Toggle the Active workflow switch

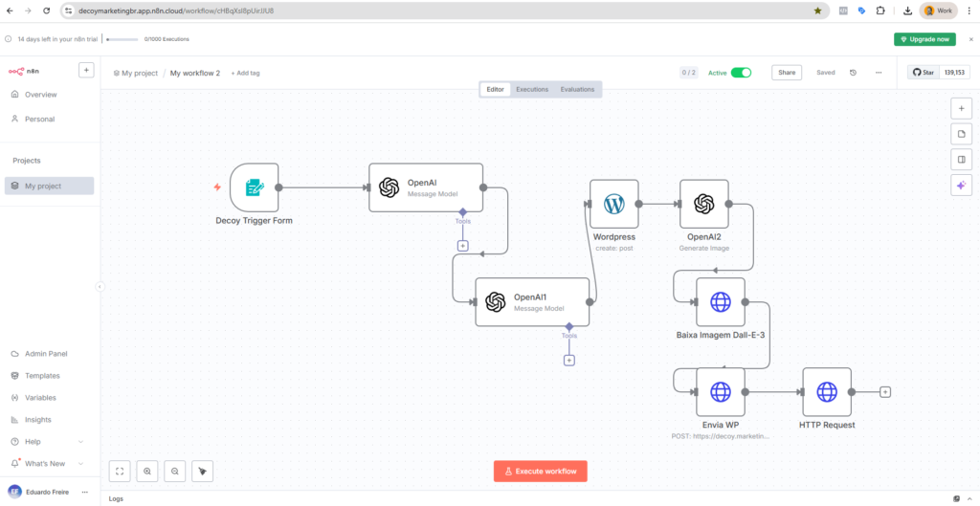click(741, 73)
